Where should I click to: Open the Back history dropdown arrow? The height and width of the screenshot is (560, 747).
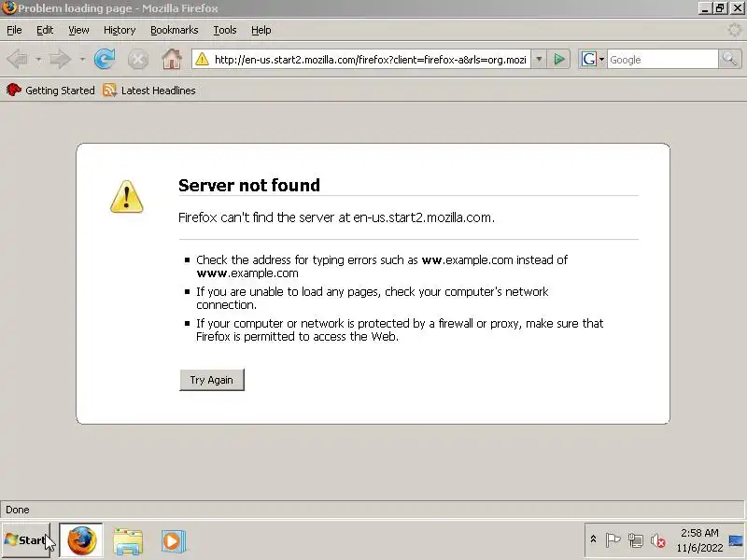pos(38,60)
